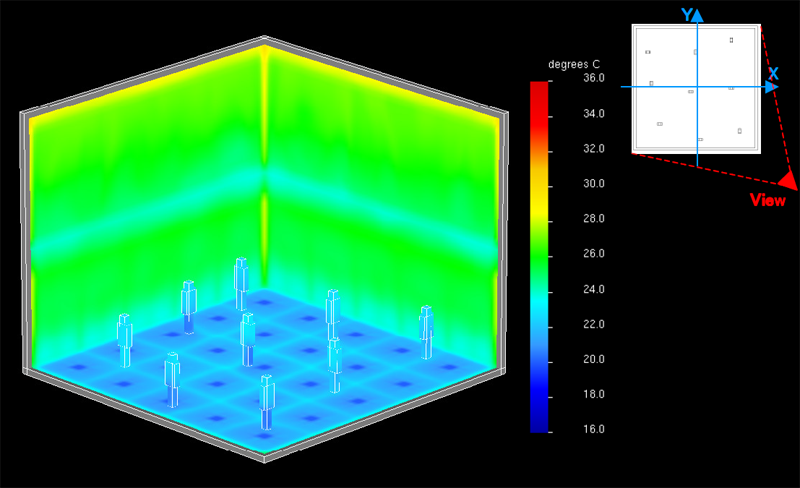Click the red view direction arrowhead
The height and width of the screenshot is (488, 800).
click(x=789, y=181)
